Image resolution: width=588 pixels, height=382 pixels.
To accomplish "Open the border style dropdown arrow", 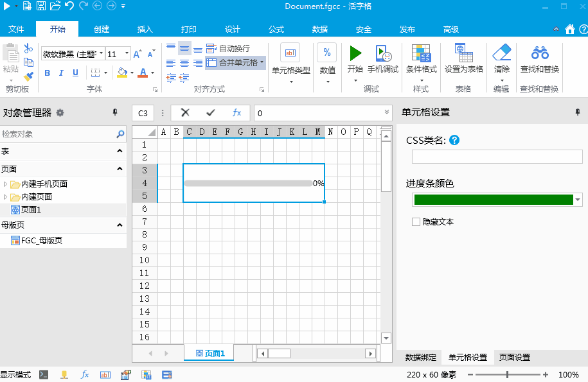I will click(106, 73).
